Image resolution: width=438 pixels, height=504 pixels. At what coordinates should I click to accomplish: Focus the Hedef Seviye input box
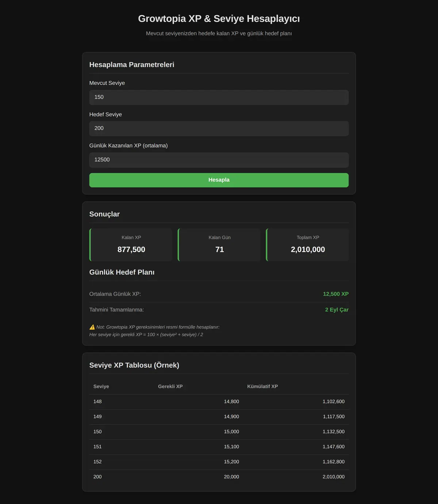(219, 128)
